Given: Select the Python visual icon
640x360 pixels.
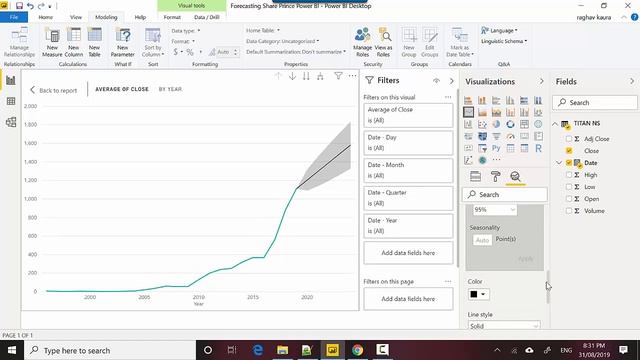Looking at the screenshot, I should [496, 148].
